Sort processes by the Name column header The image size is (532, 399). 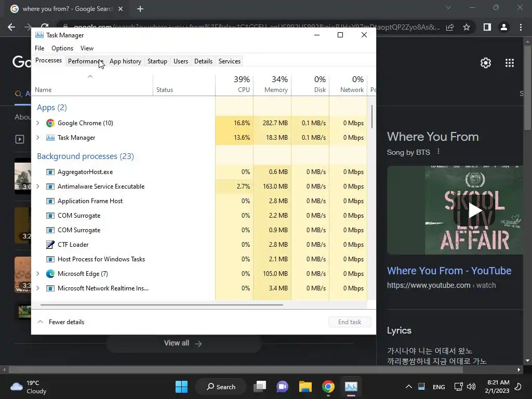click(x=92, y=85)
